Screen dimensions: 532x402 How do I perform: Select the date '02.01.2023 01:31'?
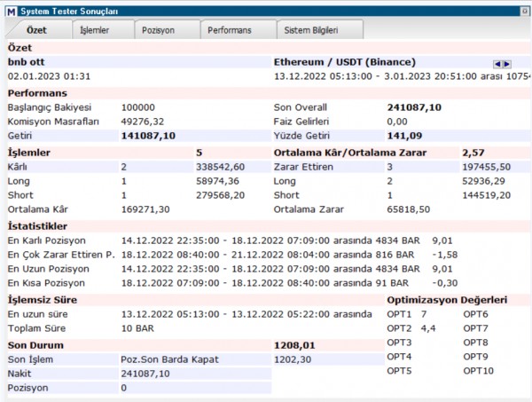(49, 76)
